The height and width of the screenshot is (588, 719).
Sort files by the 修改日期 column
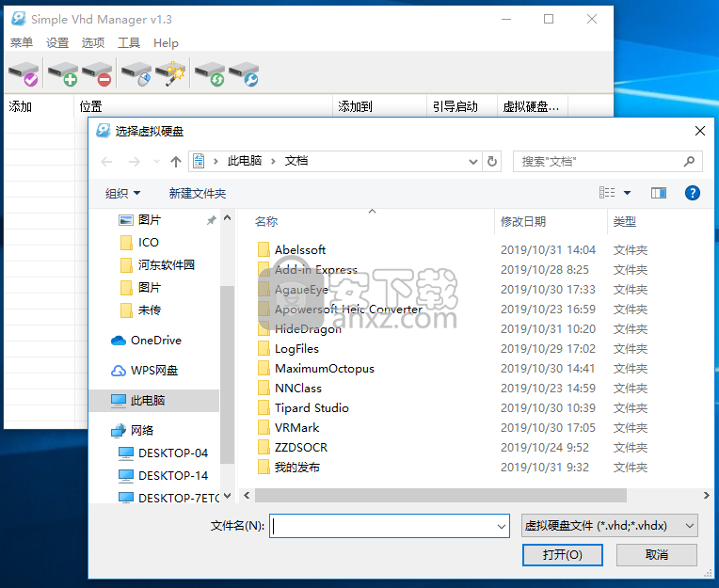[523, 222]
